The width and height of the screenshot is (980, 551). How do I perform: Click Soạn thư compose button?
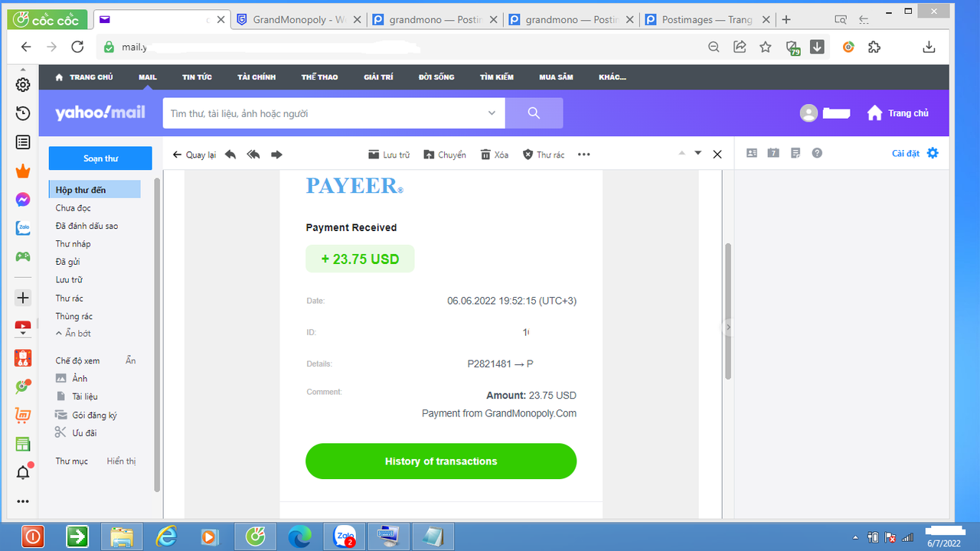(x=100, y=158)
